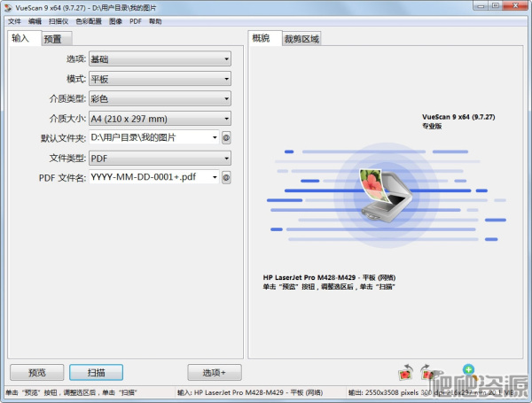Switch to the 裁剪区域 tab
Image resolution: width=532 pixels, height=403 pixels.
[301, 39]
